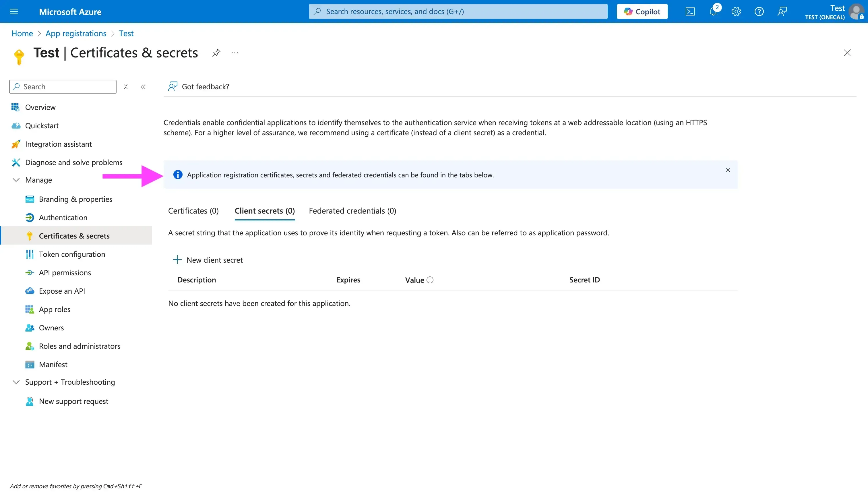Open the Copilot assistant
This screenshot has height=492, width=868.
642,11
